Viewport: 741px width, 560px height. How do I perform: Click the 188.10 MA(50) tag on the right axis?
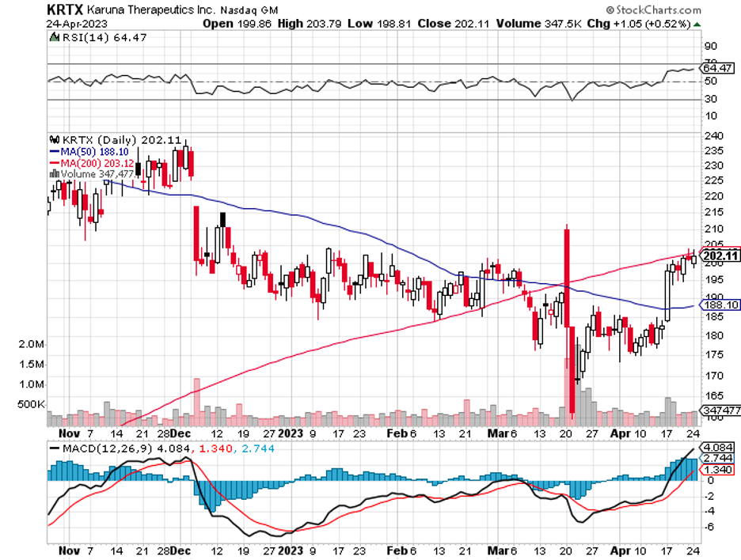[x=720, y=305]
